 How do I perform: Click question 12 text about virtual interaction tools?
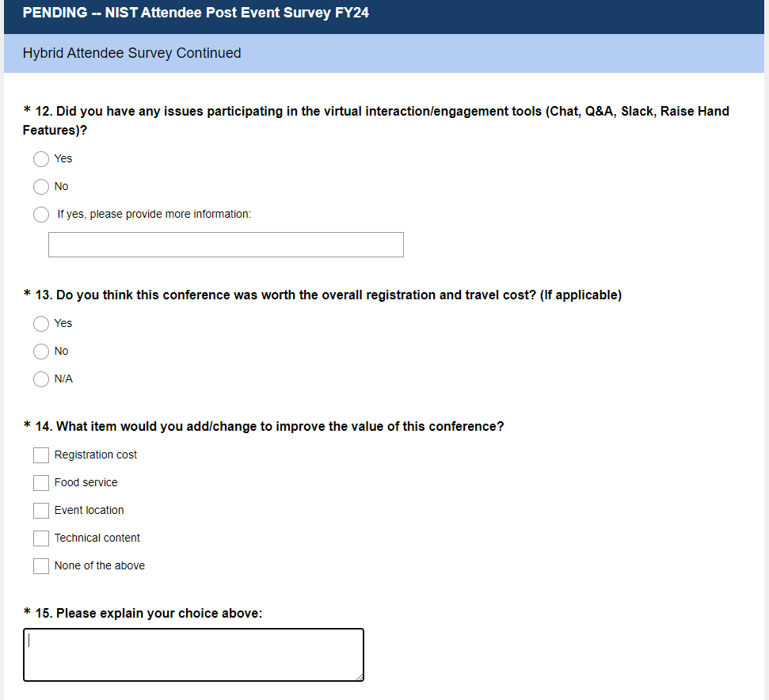[x=375, y=120]
